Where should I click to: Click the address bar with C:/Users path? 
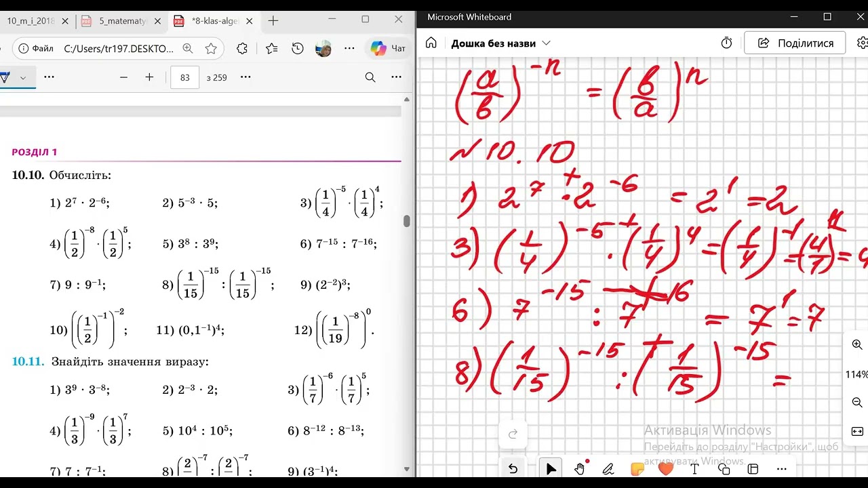119,49
